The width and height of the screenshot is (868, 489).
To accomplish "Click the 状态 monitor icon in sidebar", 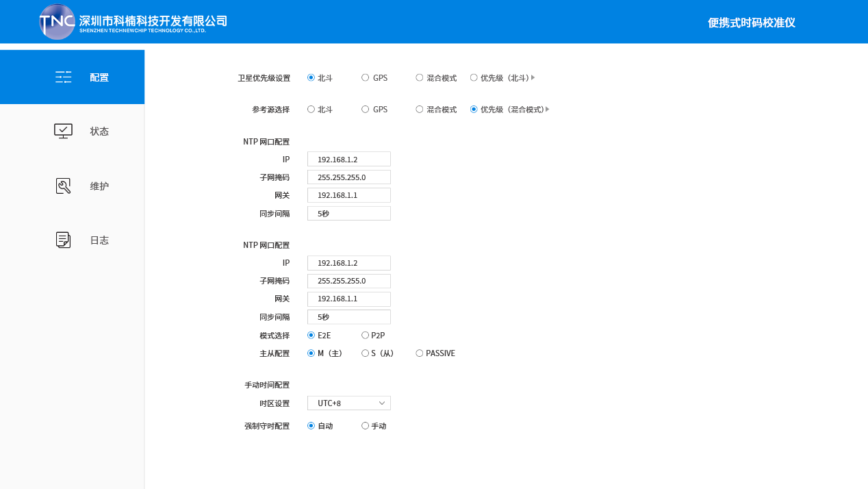I will (63, 131).
